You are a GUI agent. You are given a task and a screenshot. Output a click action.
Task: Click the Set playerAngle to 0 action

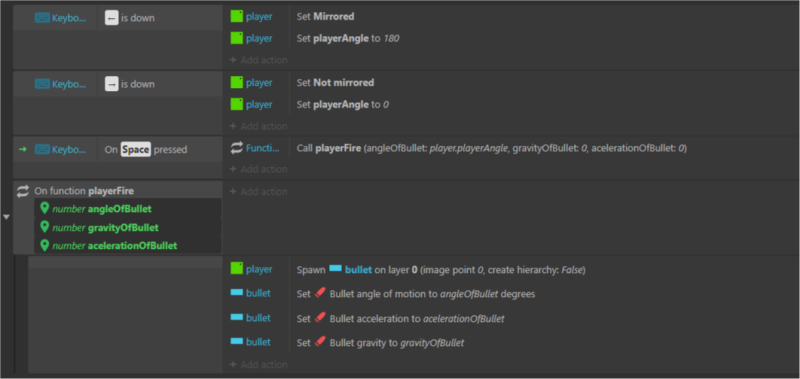(x=343, y=105)
